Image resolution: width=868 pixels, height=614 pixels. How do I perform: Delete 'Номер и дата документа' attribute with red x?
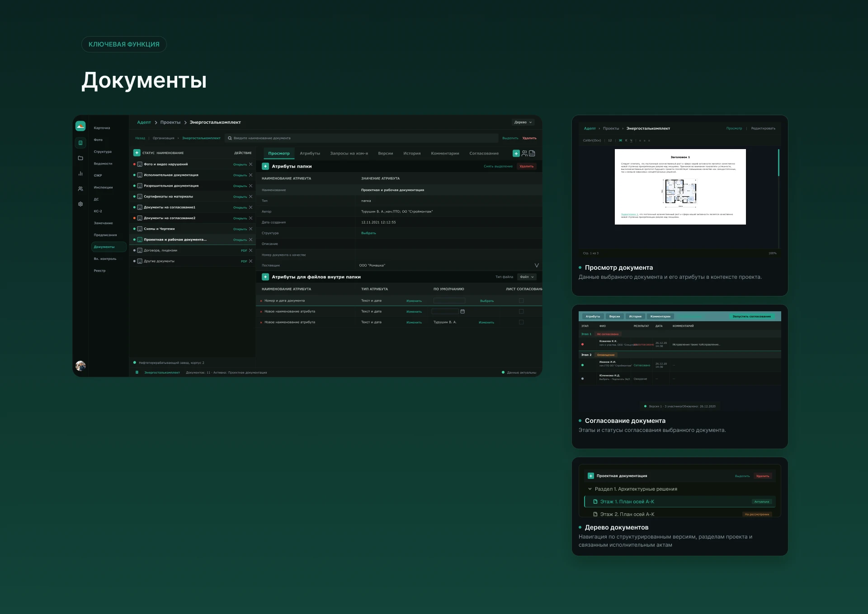click(261, 301)
